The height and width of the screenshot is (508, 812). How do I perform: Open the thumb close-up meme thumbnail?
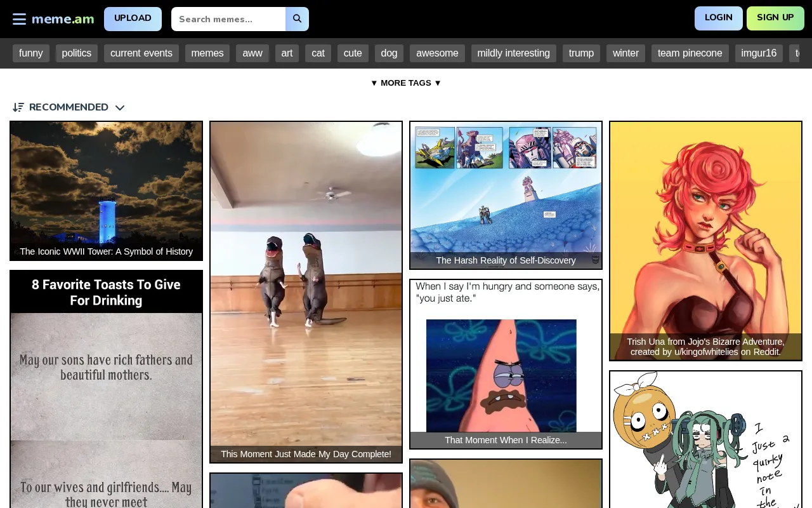coord(306,490)
